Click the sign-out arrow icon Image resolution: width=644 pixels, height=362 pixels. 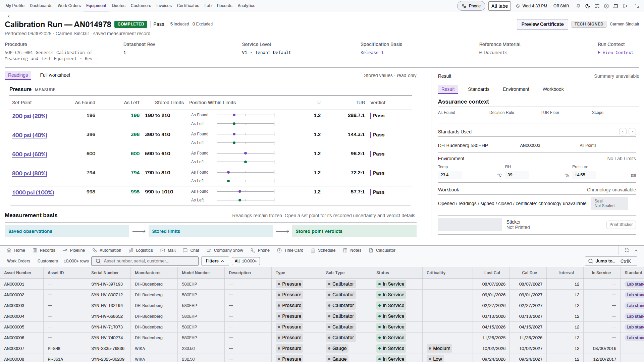click(625, 6)
